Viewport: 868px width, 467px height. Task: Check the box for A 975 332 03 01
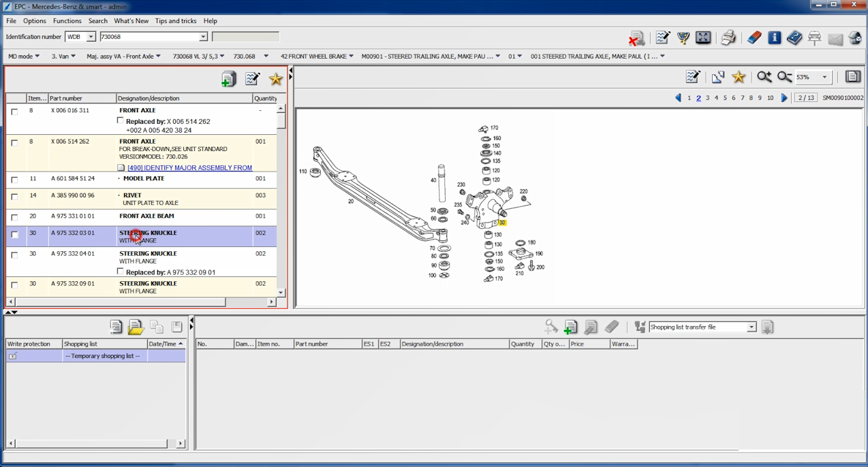(x=14, y=234)
